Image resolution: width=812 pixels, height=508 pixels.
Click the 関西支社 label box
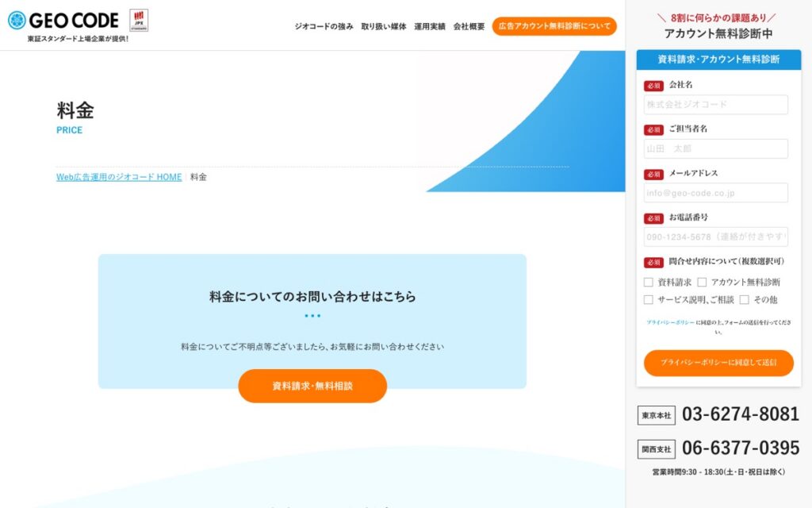point(656,449)
